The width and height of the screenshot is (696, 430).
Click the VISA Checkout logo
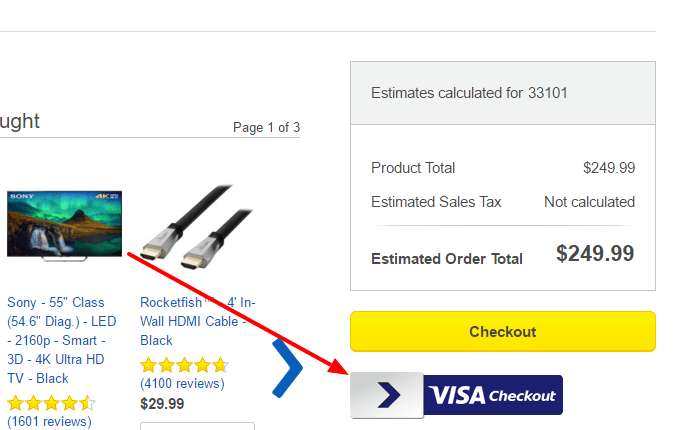(493, 395)
